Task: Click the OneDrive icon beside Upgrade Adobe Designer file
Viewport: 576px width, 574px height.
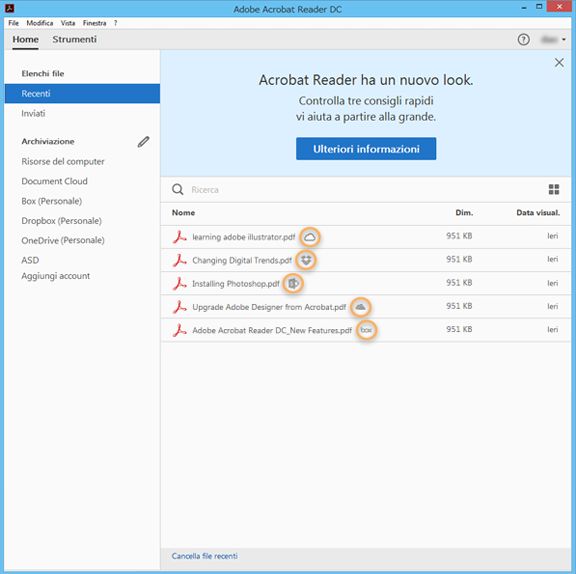Action: tap(360, 307)
